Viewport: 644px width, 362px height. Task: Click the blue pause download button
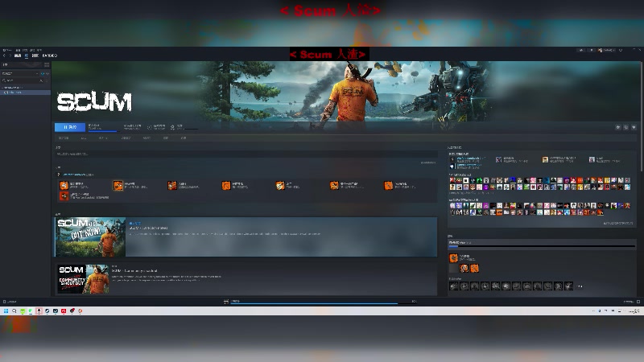pos(70,127)
